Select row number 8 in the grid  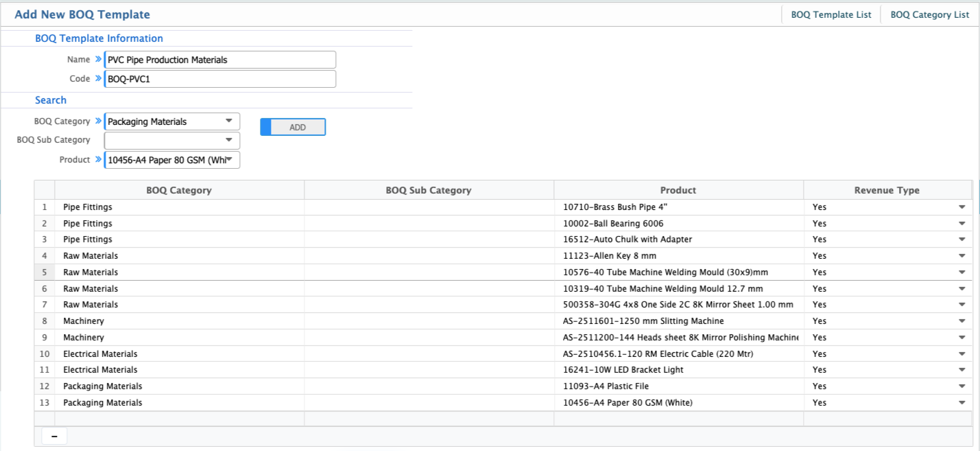pyautogui.click(x=45, y=321)
